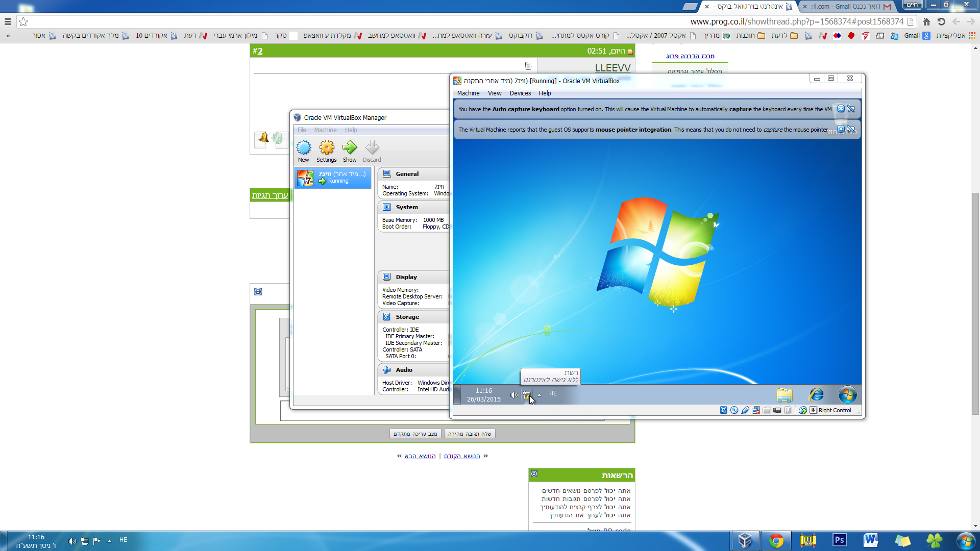Click the send quick reply button
980x551 pixels.
tap(470, 434)
